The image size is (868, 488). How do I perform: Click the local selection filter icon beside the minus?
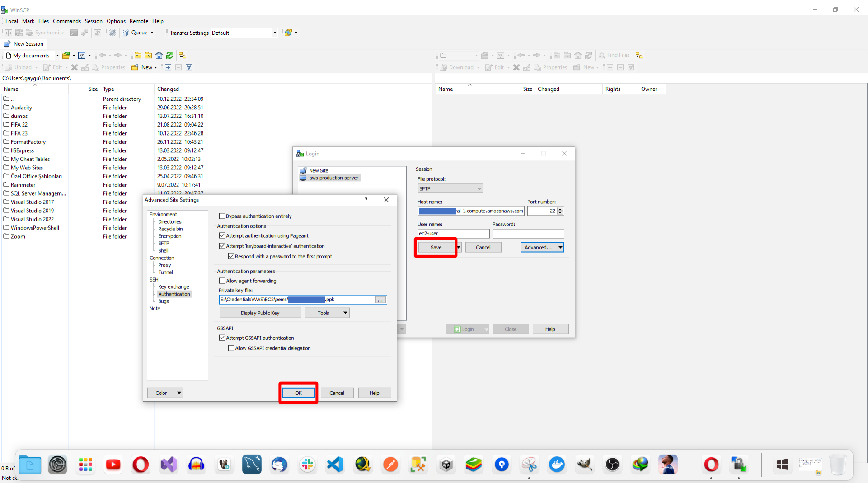(x=189, y=67)
